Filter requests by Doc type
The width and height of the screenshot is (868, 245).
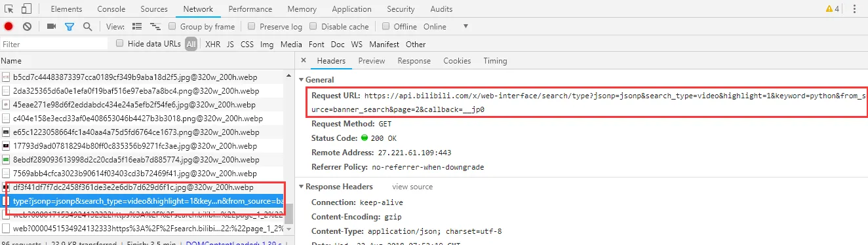(x=338, y=44)
